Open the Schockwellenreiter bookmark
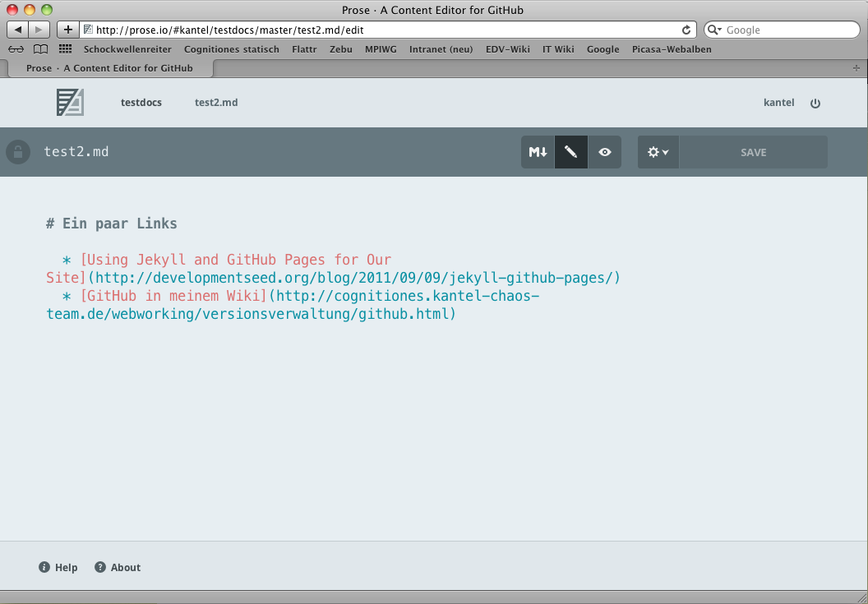The image size is (868, 604). pyautogui.click(x=127, y=49)
